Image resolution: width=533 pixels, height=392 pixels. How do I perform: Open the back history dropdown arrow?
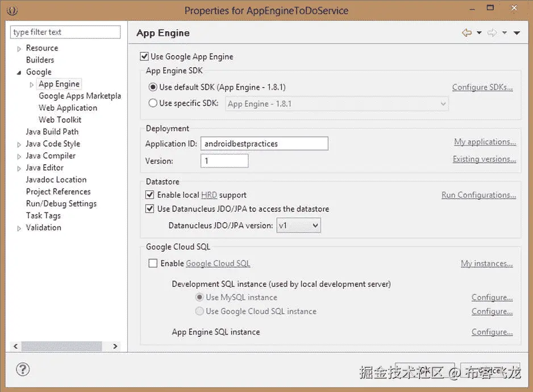(479, 33)
